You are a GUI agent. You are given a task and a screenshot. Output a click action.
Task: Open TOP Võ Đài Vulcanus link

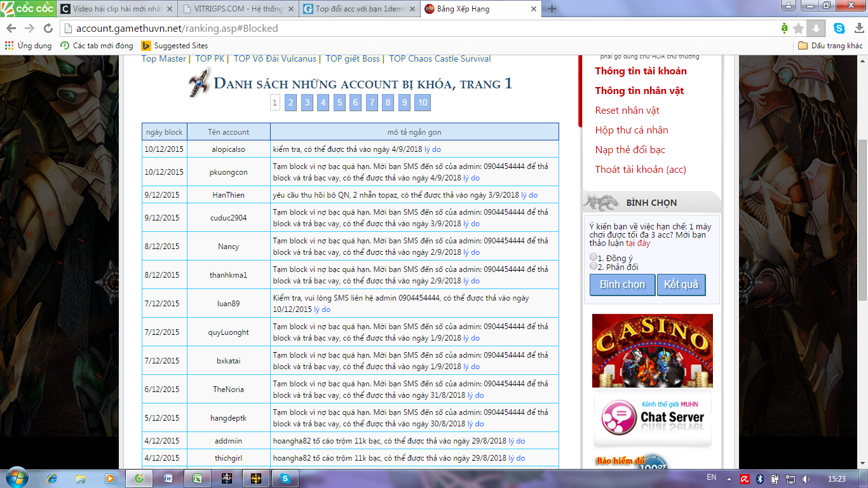(x=275, y=58)
